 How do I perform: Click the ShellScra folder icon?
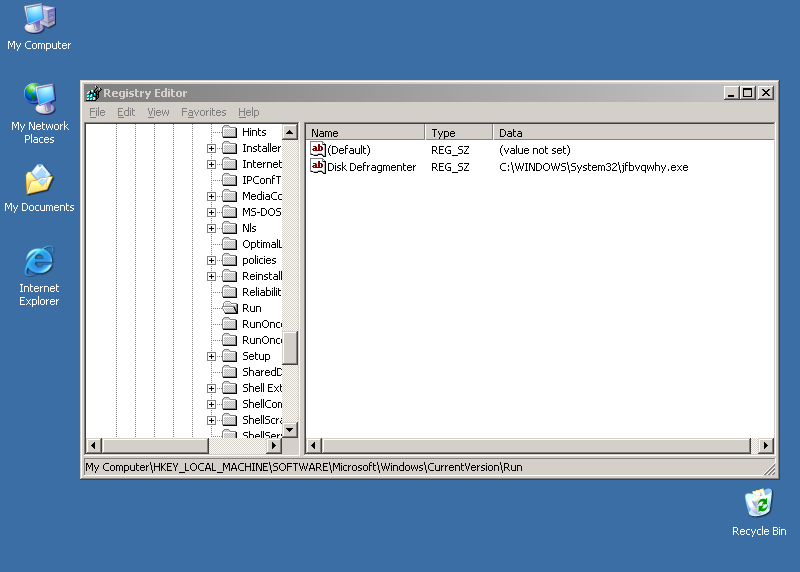pyautogui.click(x=230, y=420)
